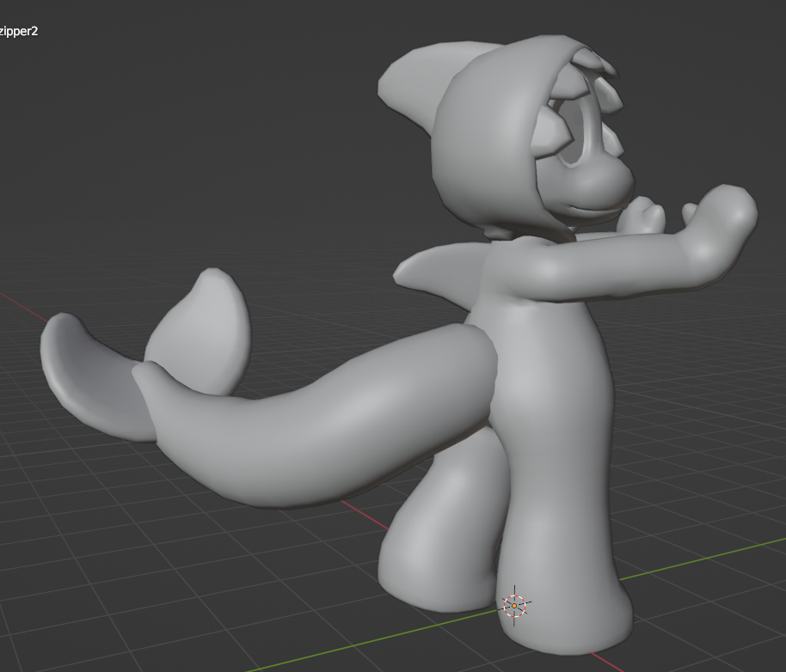Select the character's snout
This screenshot has width=786, height=672.
coord(613,179)
